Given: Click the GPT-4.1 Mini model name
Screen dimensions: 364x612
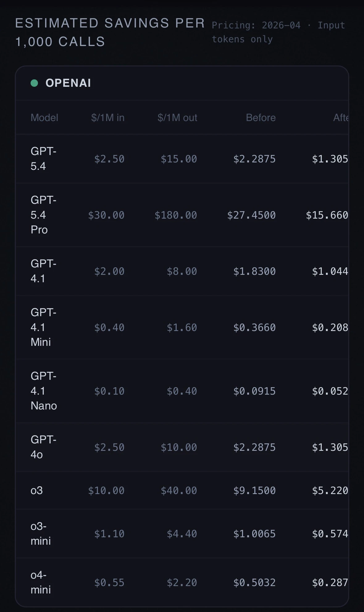Looking at the screenshot, I should [43, 327].
